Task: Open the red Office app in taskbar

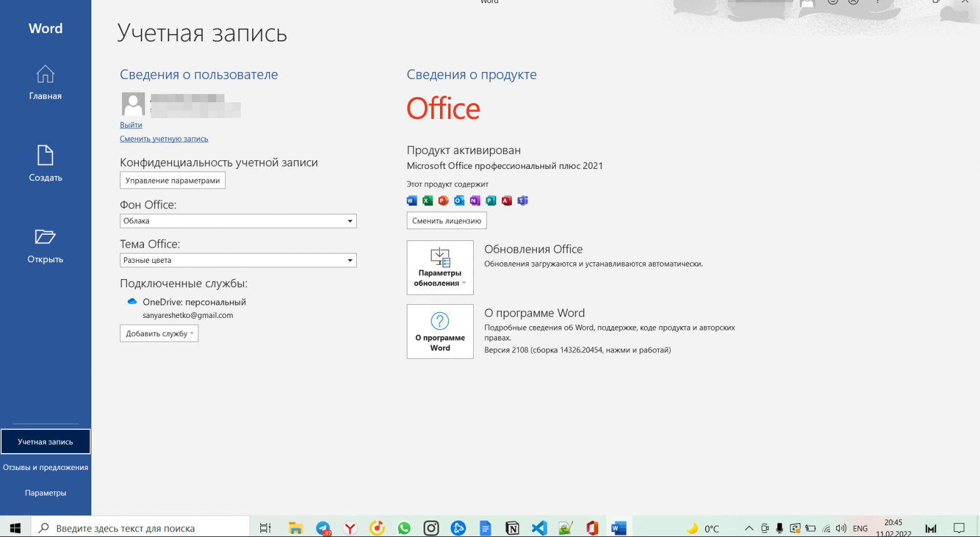Action: pos(592,528)
